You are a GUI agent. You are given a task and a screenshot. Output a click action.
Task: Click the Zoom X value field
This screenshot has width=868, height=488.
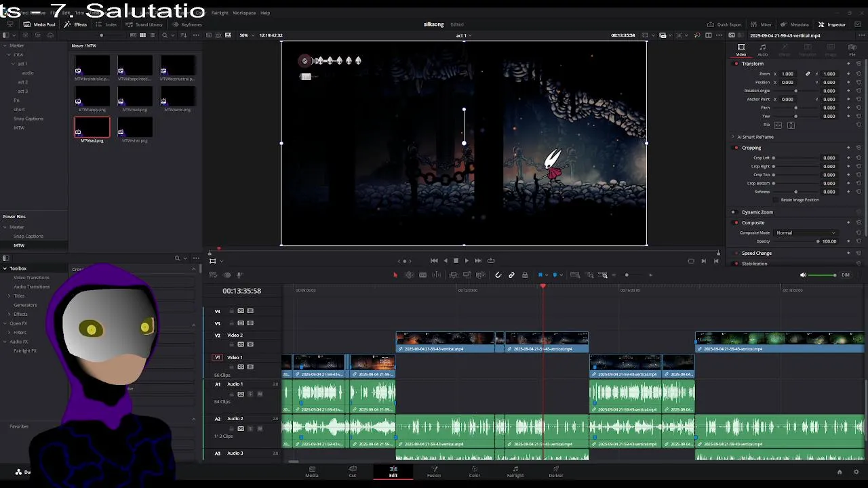point(787,74)
